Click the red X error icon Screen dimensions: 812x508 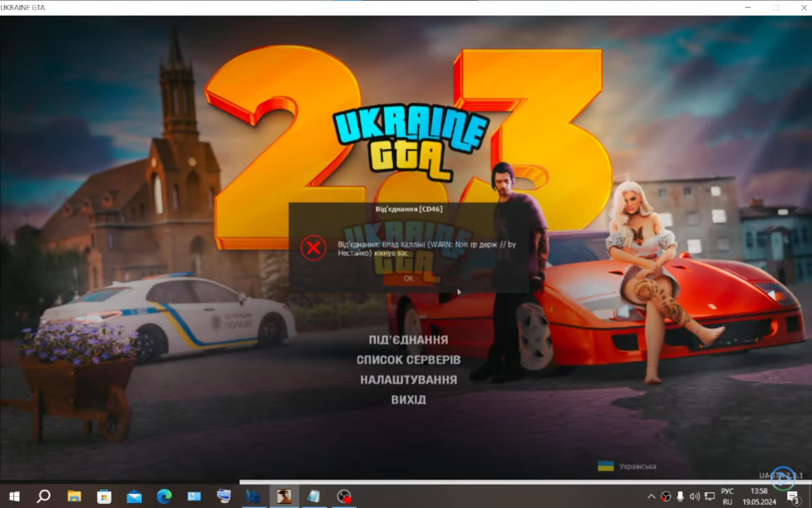click(313, 248)
